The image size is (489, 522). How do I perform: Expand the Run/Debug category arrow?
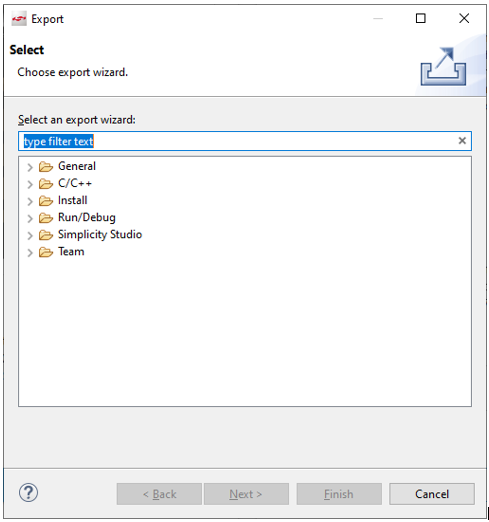tap(30, 219)
